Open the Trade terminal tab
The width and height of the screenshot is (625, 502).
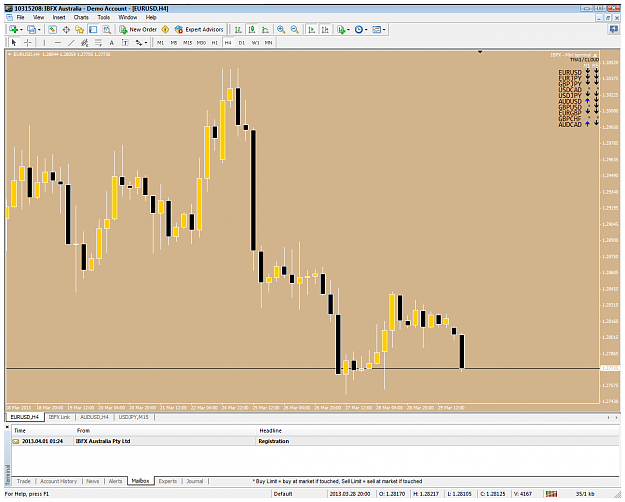point(24,481)
